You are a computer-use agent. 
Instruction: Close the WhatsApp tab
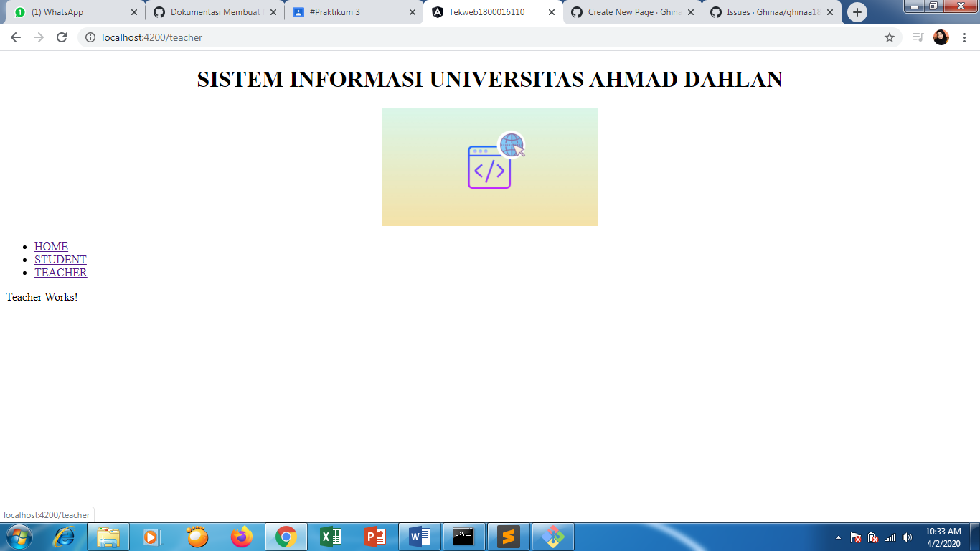[x=133, y=12]
